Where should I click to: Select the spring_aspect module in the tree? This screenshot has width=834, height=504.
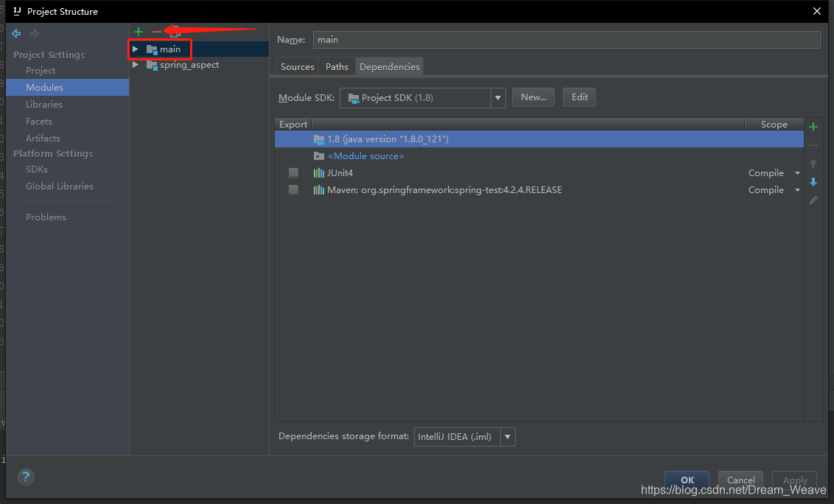(x=200, y=65)
